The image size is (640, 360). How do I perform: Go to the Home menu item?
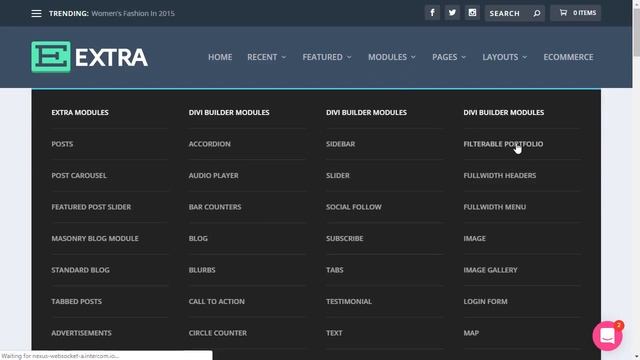(x=220, y=57)
